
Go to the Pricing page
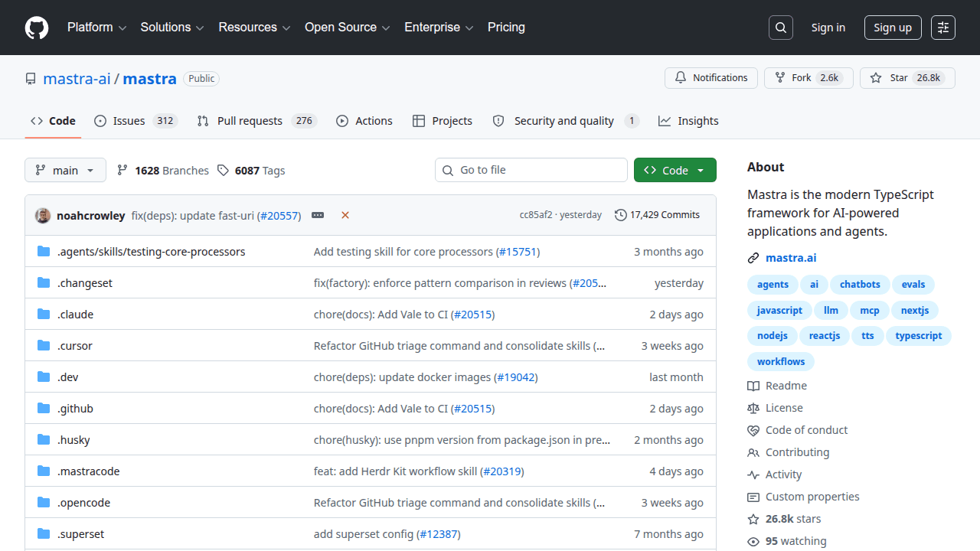(506, 28)
